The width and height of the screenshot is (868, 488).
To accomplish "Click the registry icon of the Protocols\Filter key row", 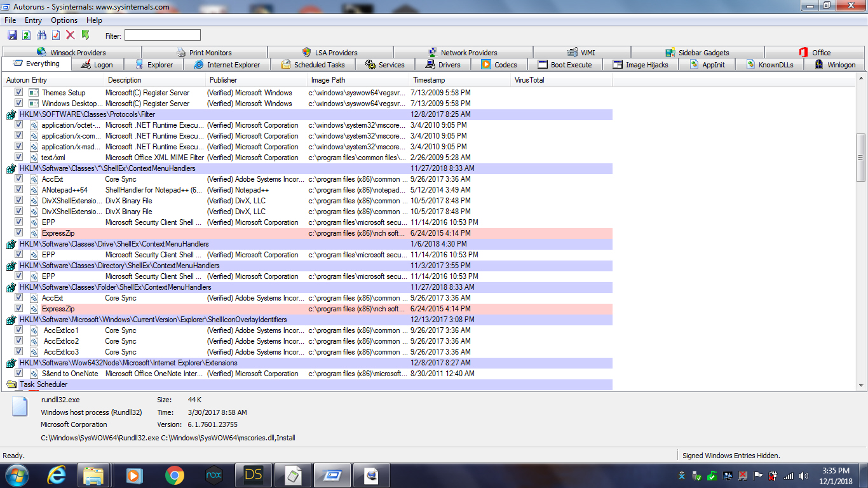I will (11, 114).
